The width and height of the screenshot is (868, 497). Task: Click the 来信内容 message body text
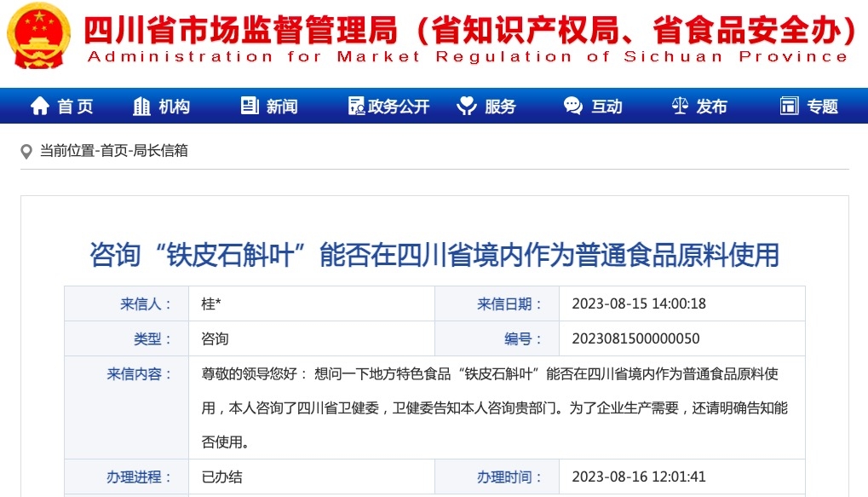point(494,407)
